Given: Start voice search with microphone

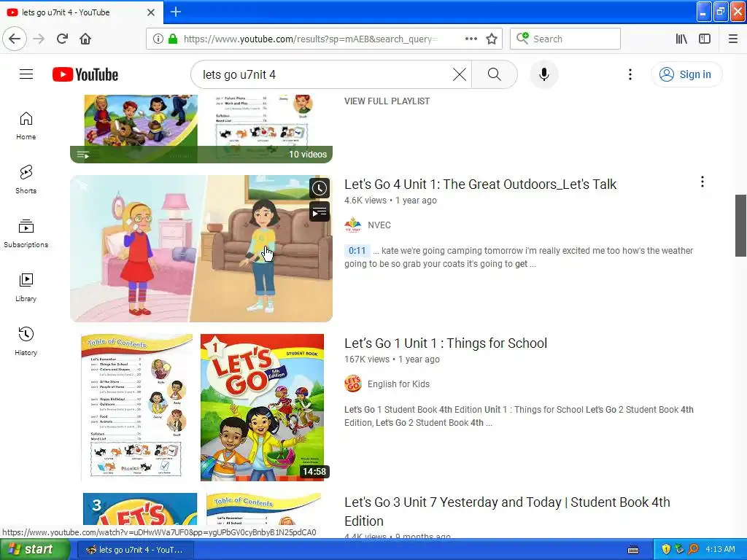Looking at the screenshot, I should pos(543,74).
